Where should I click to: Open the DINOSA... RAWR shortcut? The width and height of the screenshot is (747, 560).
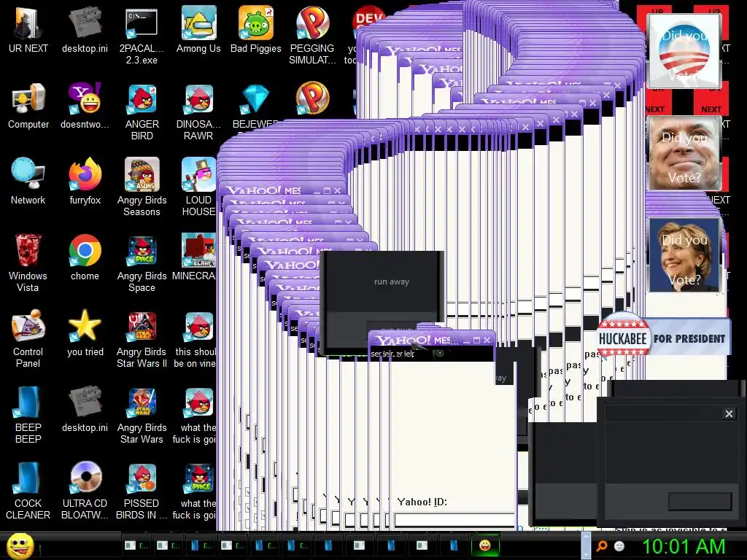tap(198, 111)
